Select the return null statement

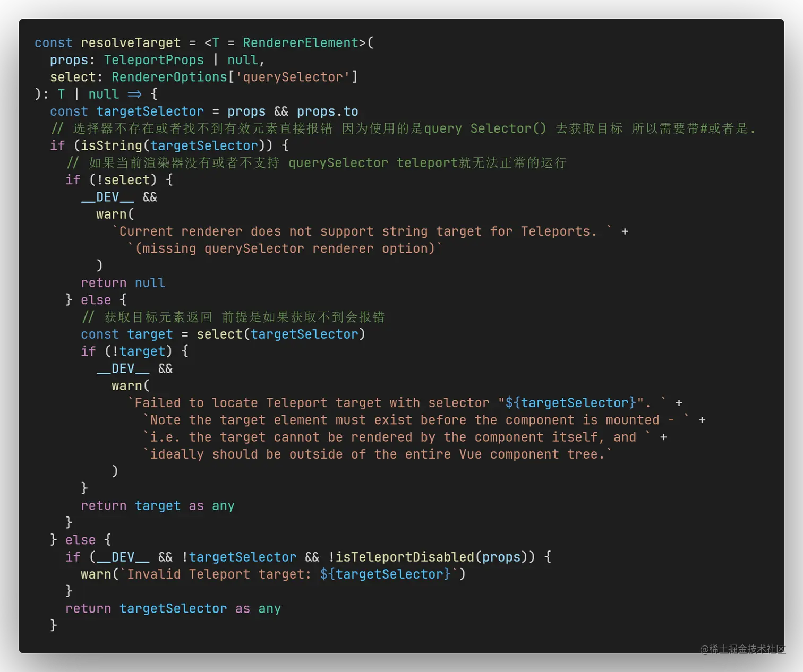123,282
